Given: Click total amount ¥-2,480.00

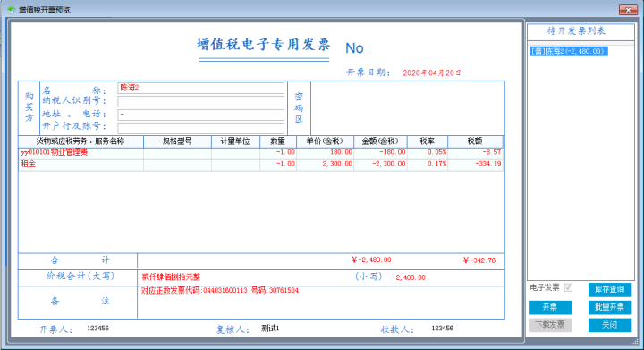Looking at the screenshot, I should (x=371, y=260).
